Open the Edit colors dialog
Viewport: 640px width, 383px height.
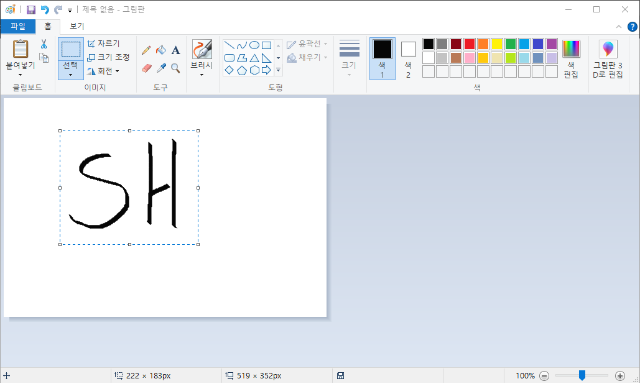pos(571,60)
